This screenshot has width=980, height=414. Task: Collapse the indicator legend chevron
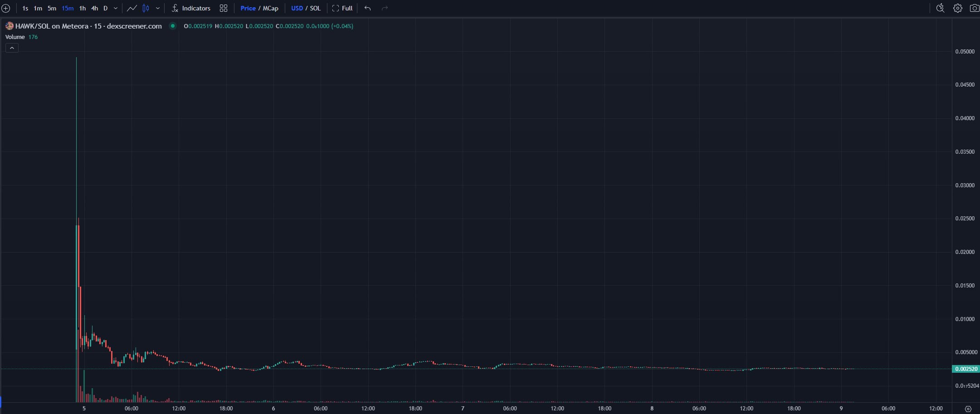click(12, 48)
